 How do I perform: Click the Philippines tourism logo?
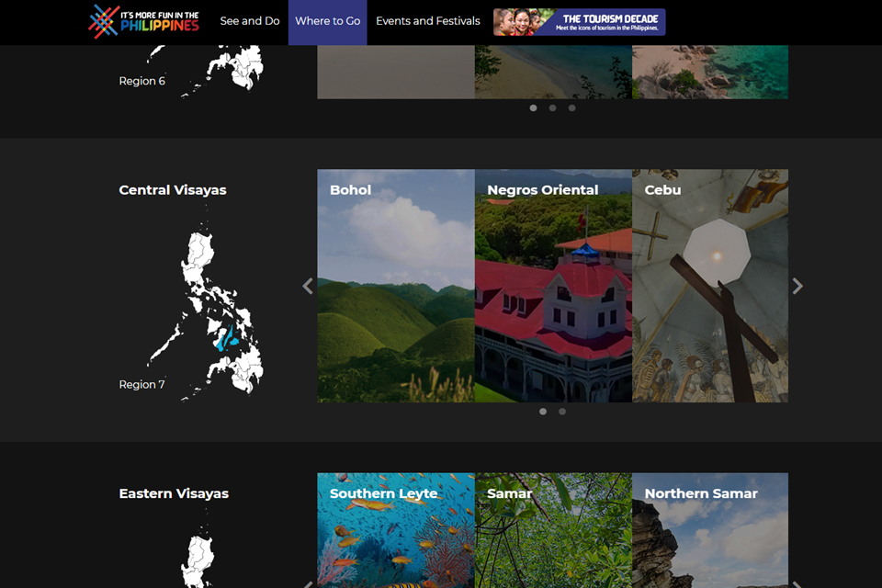point(143,21)
